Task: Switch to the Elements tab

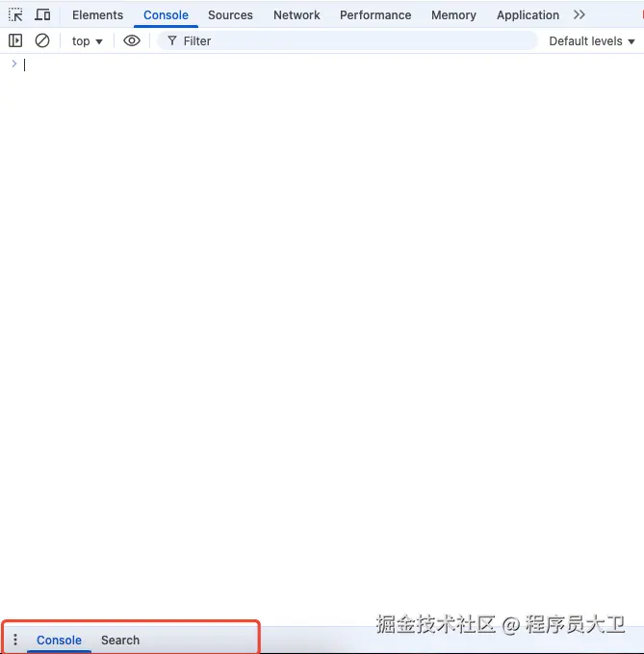Action: click(x=97, y=14)
